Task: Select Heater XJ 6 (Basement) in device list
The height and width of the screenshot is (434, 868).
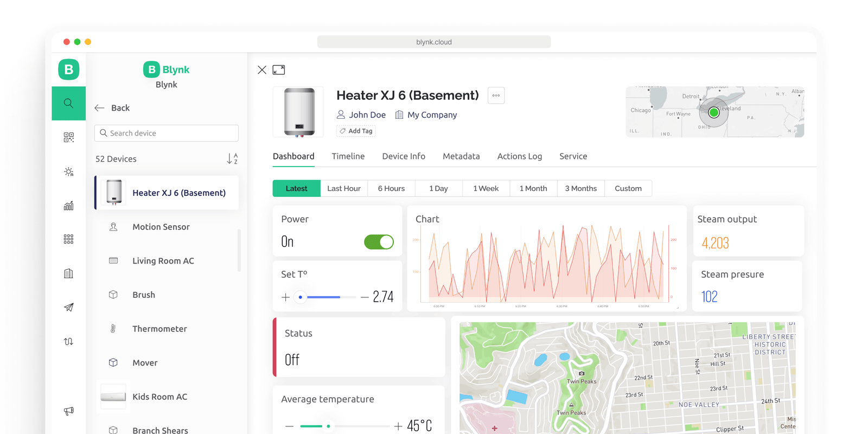Action: coord(167,193)
